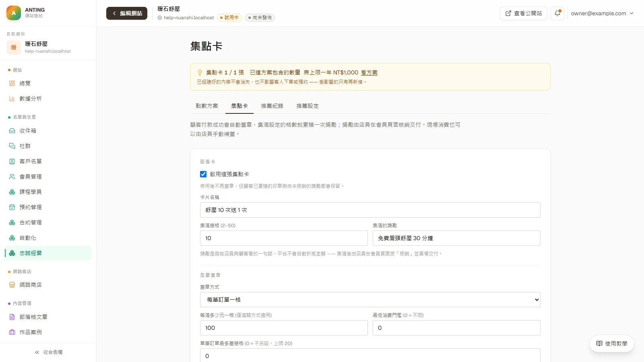The width and height of the screenshot is (644, 362).
Task: Open the 預約管理 calendar icon
Action: click(x=12, y=207)
